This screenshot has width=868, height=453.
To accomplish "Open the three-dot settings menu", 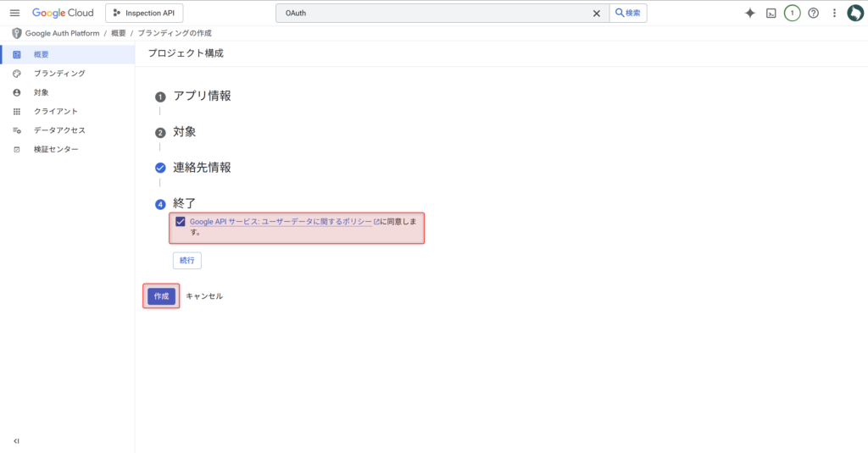I will point(834,14).
